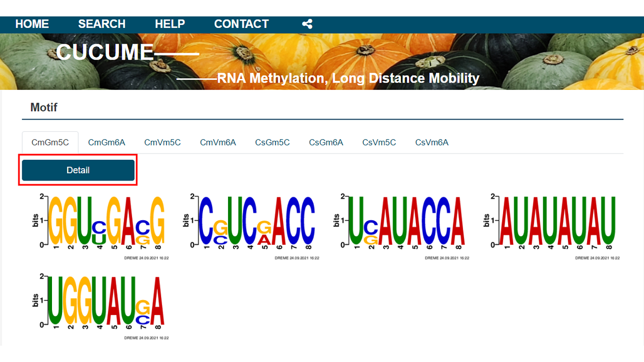Click the CGUCGACC motif logo image
Viewport: 644px width, 362px height.
coord(250,226)
